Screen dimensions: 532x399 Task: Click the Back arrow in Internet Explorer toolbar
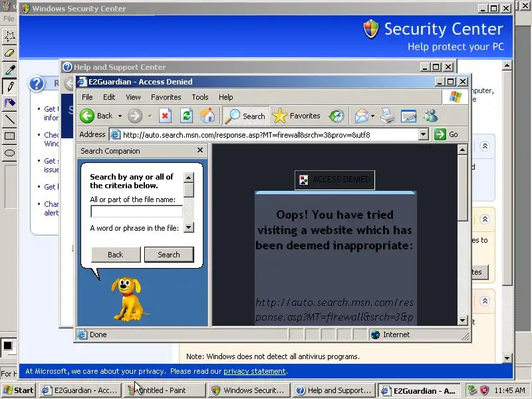[x=87, y=116]
